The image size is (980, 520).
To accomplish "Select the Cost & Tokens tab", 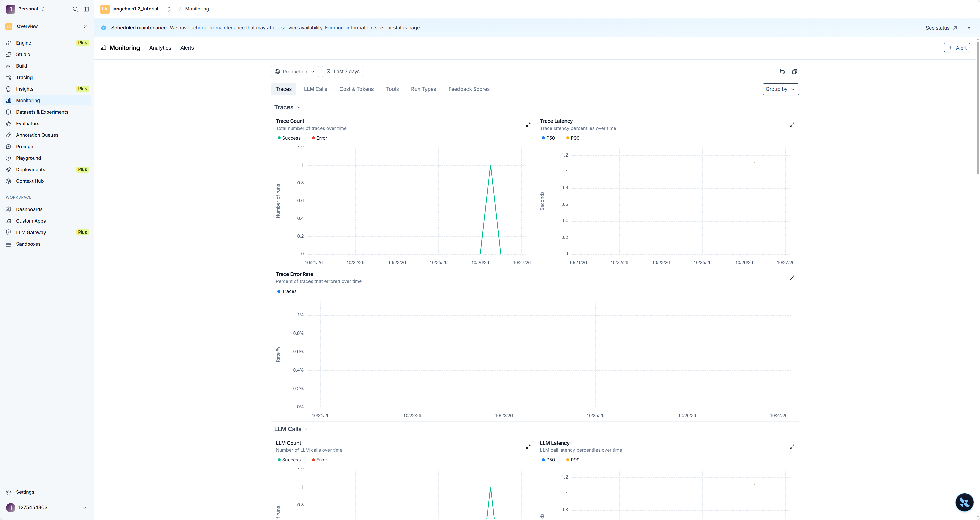I will tap(356, 89).
